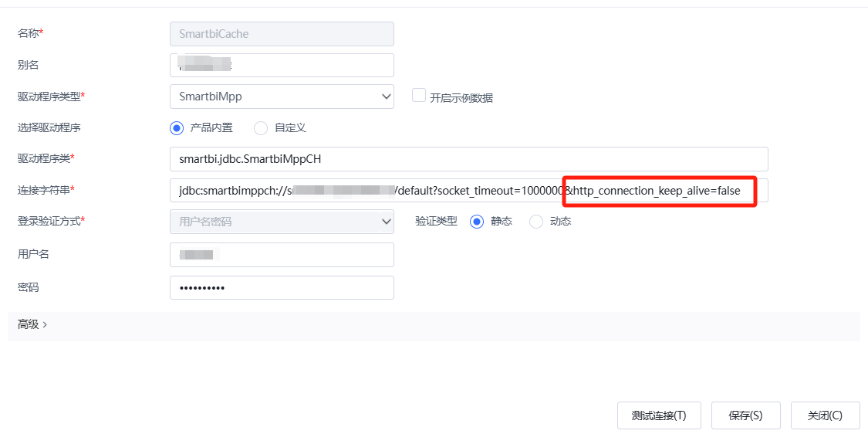Viewport: 868px width, 434px height.
Task: Click the 别名 alias input field
Action: tap(282, 66)
